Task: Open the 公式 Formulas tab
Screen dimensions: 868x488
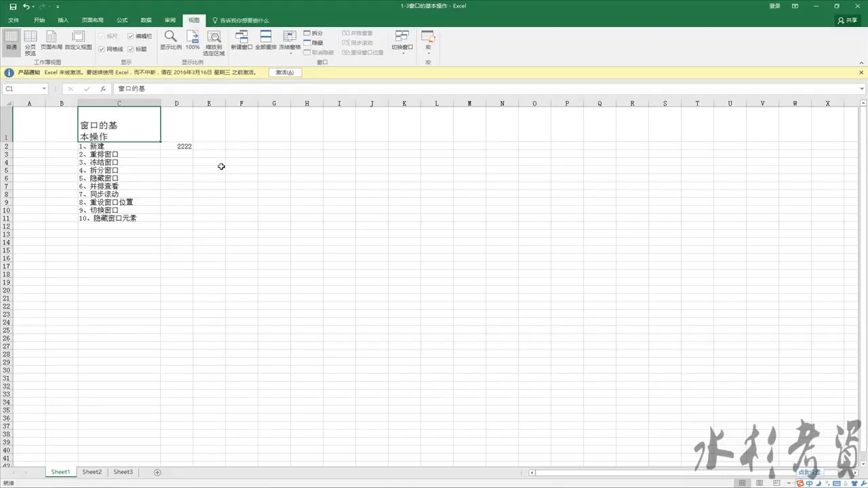Action: 122,20
